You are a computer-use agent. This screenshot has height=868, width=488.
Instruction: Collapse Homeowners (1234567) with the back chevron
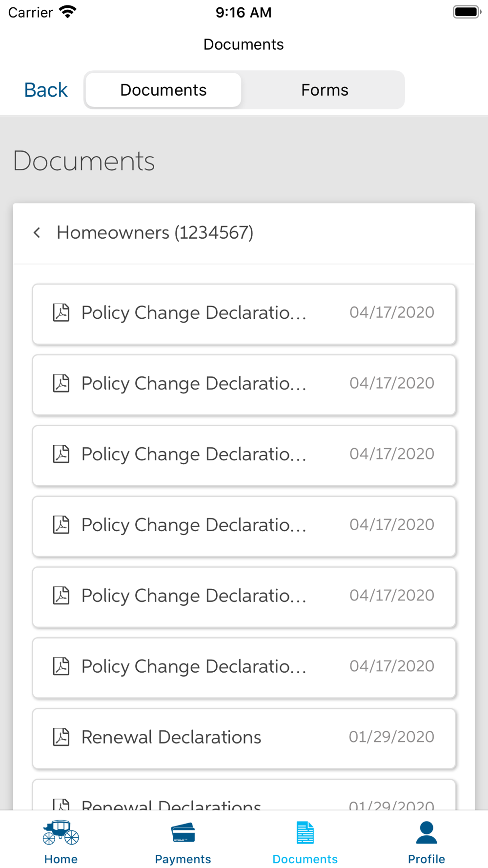point(37,233)
